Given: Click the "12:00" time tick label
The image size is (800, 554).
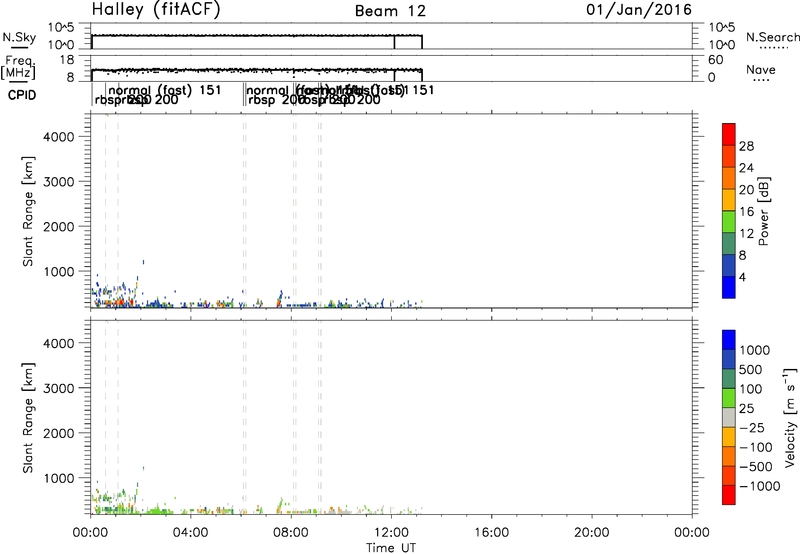Looking at the screenshot, I should pos(391,533).
